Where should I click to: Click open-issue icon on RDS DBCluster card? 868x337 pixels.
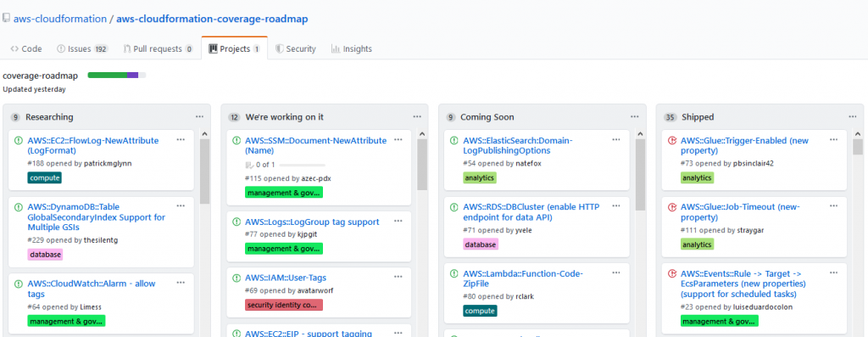(454, 207)
